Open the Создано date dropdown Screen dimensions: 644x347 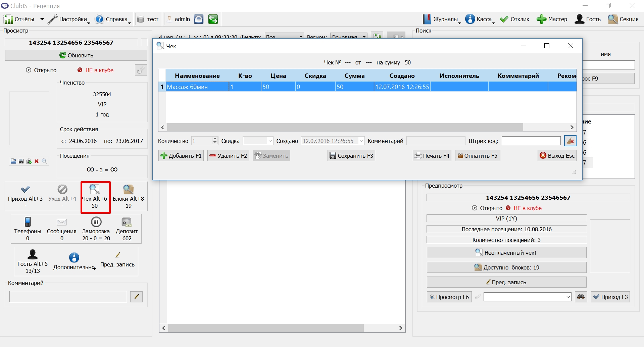pos(361,141)
